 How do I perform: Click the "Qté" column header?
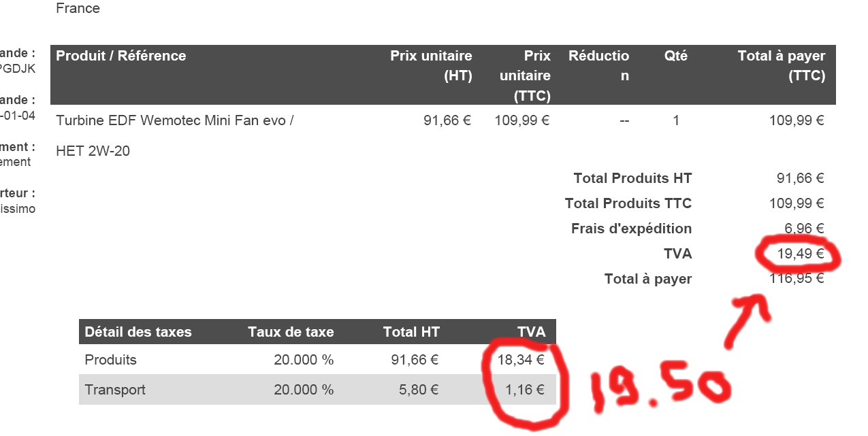[676, 56]
